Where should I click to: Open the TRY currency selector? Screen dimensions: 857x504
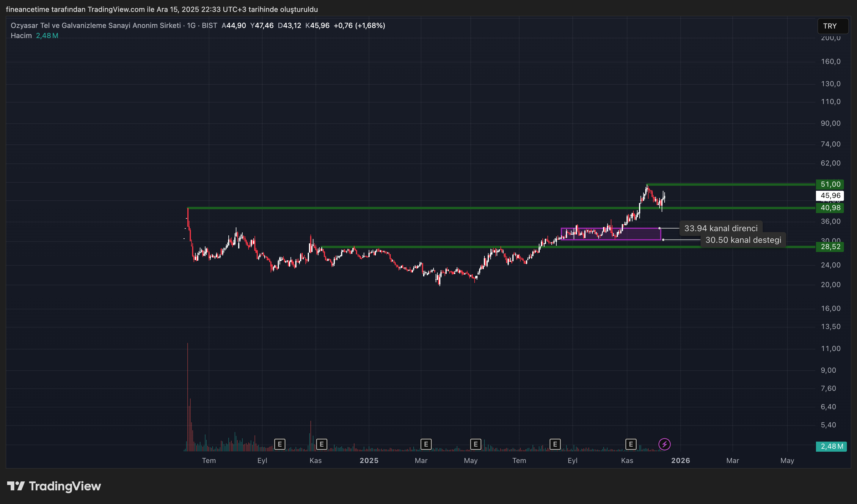832,26
